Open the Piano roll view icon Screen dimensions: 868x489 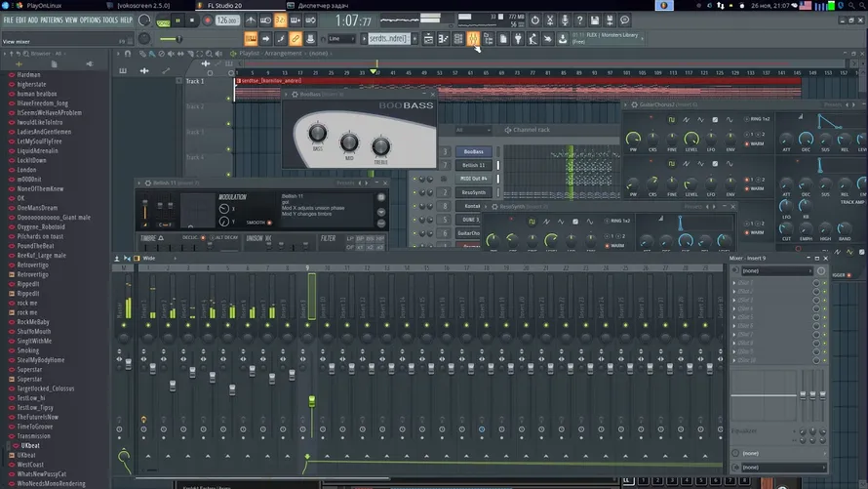pyautogui.click(x=444, y=38)
